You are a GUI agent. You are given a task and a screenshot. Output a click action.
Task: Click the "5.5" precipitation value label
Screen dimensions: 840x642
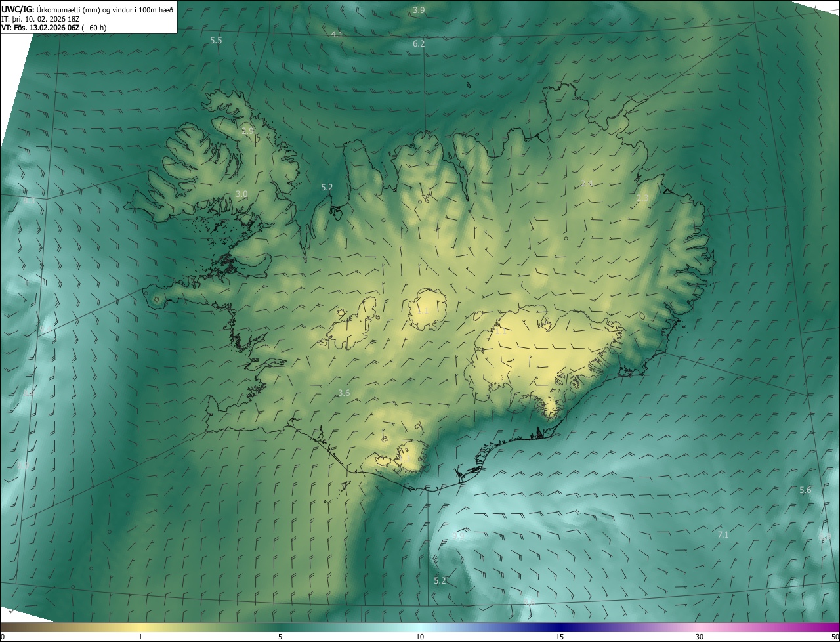click(x=216, y=40)
